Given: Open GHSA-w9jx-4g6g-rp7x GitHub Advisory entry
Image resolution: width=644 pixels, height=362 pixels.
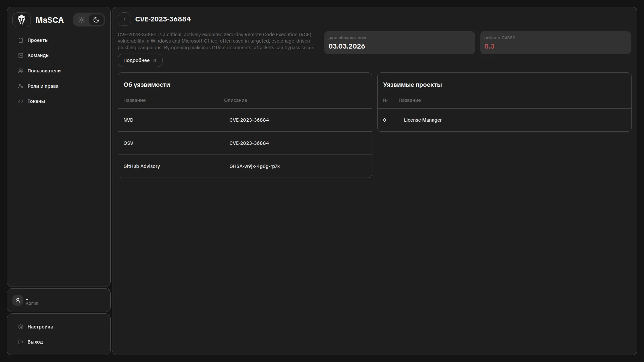Looking at the screenshot, I should point(254,166).
